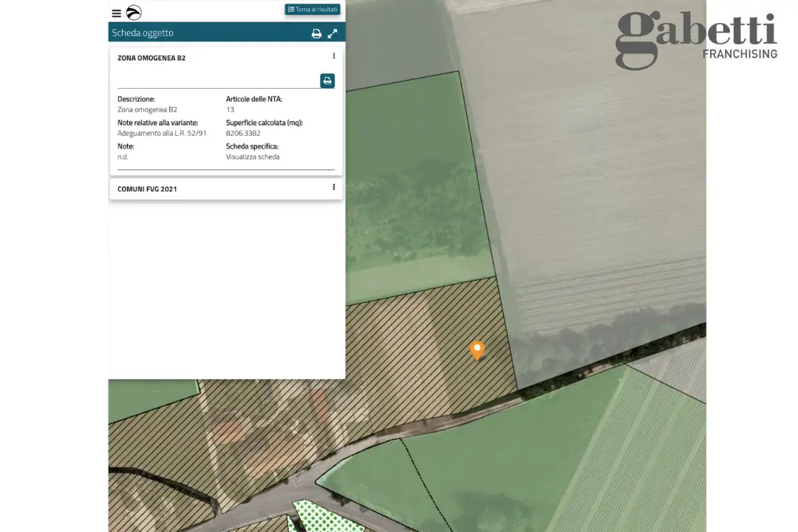Viewport: 798px width, 532px height.
Task: Click the list icon in Torna ai risultati
Action: click(x=291, y=10)
